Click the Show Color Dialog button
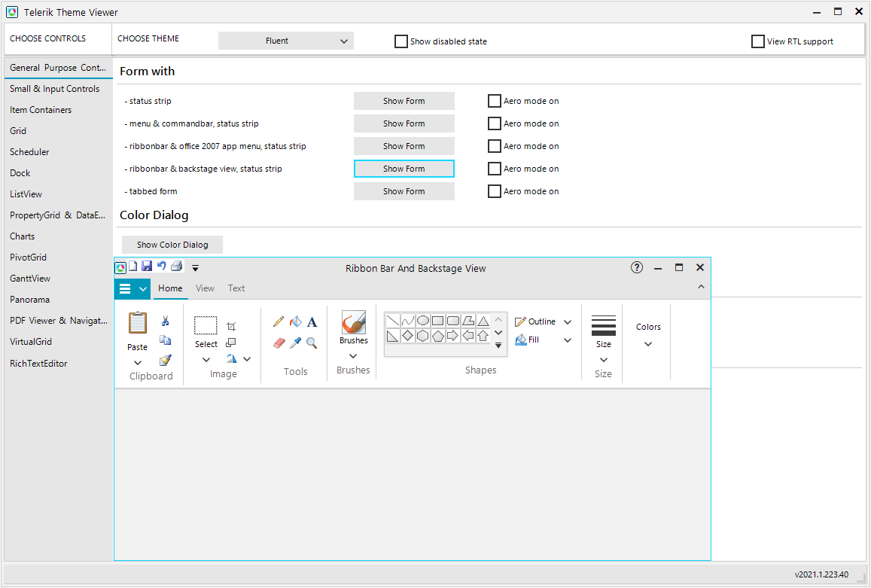The width and height of the screenshot is (871, 588). [172, 245]
